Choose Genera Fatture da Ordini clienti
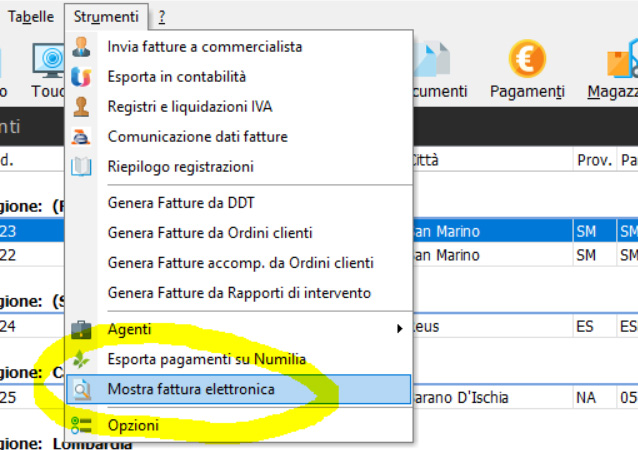This screenshot has width=638, height=450. click(210, 233)
